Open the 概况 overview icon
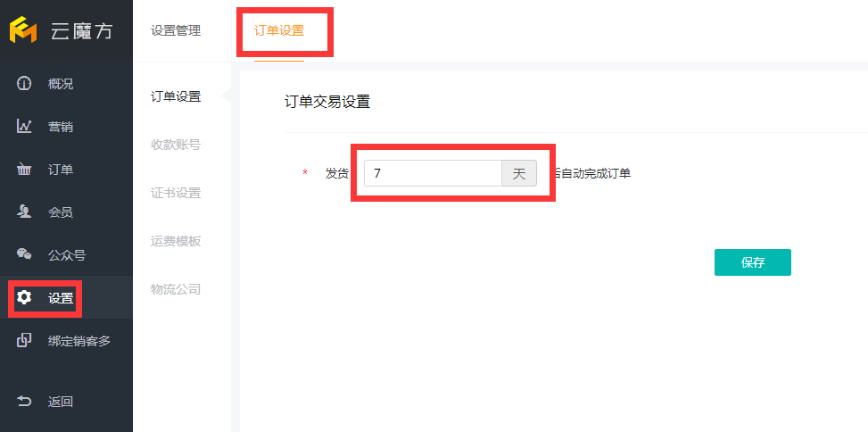Screen dimensions: 868x432 (24, 84)
